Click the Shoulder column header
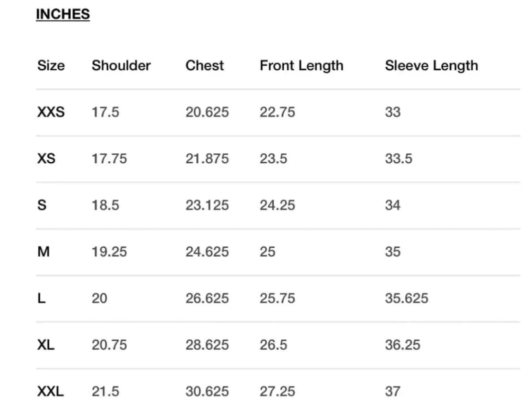The width and height of the screenshot is (532, 420). tap(121, 65)
